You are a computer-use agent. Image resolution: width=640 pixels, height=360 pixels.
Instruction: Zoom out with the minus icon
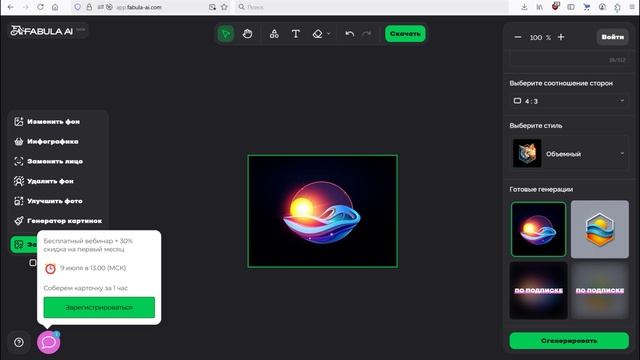click(x=518, y=37)
